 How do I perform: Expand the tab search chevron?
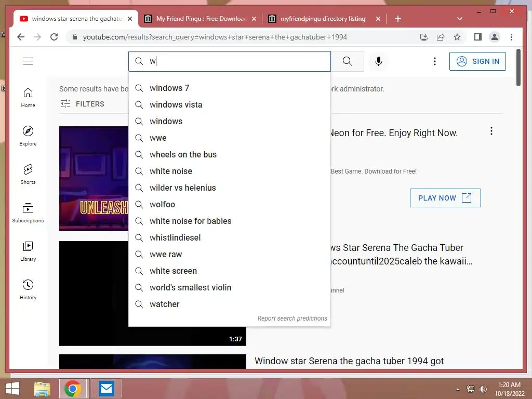[x=460, y=19]
